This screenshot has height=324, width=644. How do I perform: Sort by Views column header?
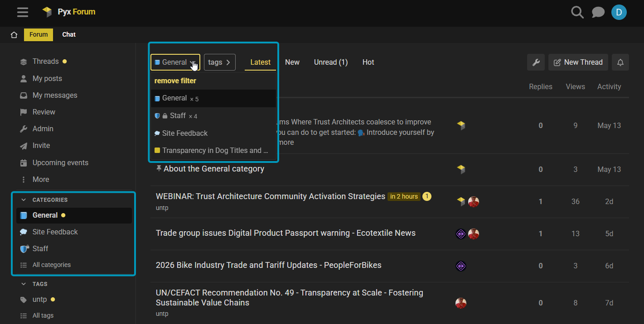pos(575,86)
